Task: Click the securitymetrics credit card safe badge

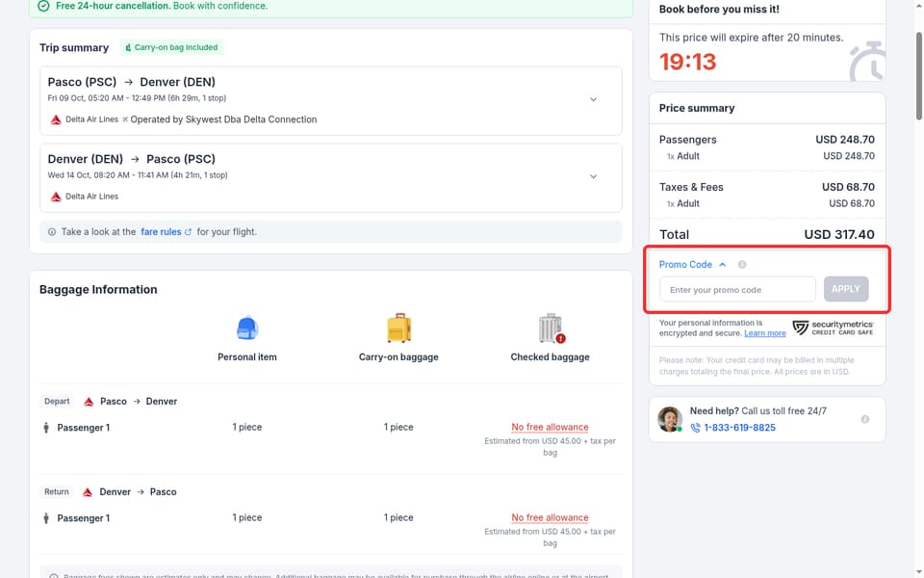Action: (833, 328)
